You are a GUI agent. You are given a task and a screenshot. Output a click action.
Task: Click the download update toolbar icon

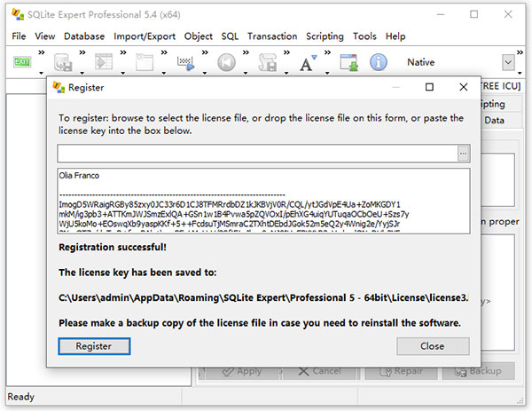(x=348, y=62)
